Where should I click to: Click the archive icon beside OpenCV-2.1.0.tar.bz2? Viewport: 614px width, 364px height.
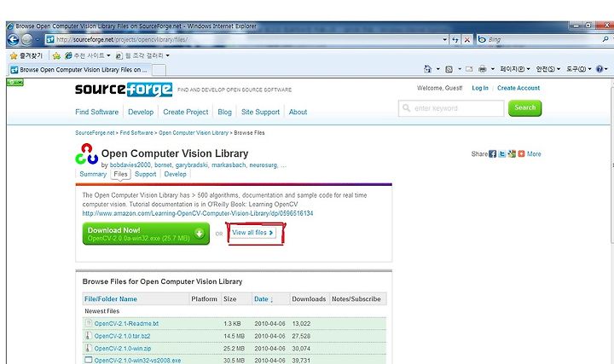pyautogui.click(x=89, y=335)
